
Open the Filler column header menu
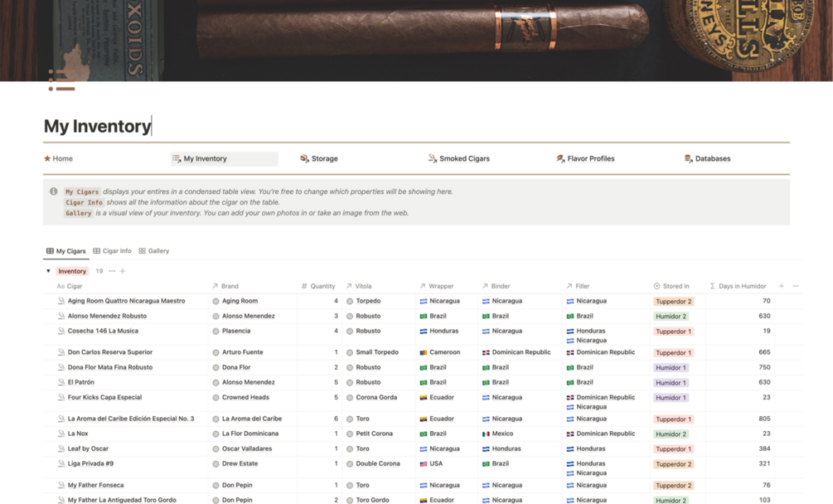pos(578,286)
